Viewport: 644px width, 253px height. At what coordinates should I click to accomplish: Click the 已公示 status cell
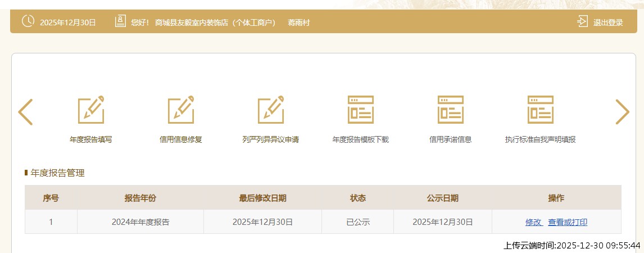(358, 222)
